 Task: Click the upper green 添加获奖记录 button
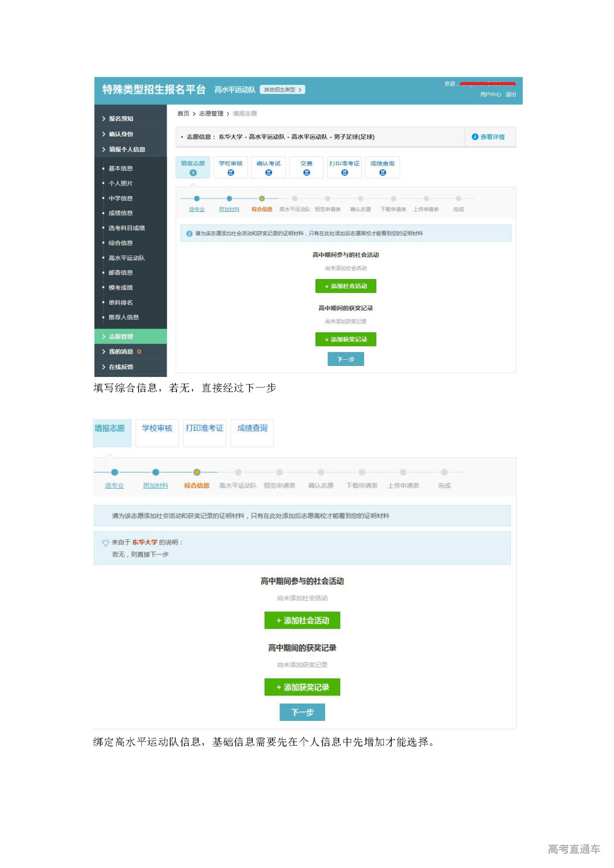(x=345, y=339)
